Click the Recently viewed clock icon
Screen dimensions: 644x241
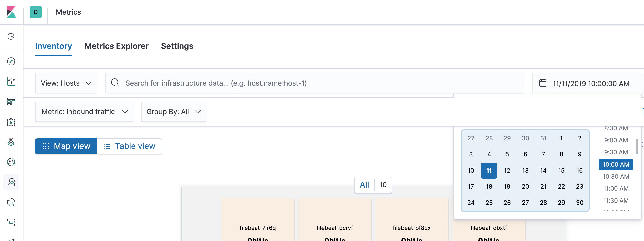[x=11, y=36]
